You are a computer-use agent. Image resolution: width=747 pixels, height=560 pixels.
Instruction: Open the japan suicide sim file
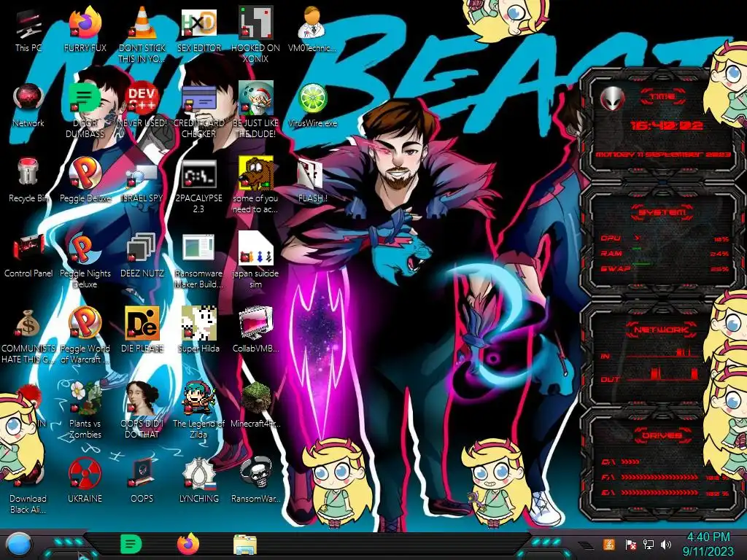(x=255, y=261)
